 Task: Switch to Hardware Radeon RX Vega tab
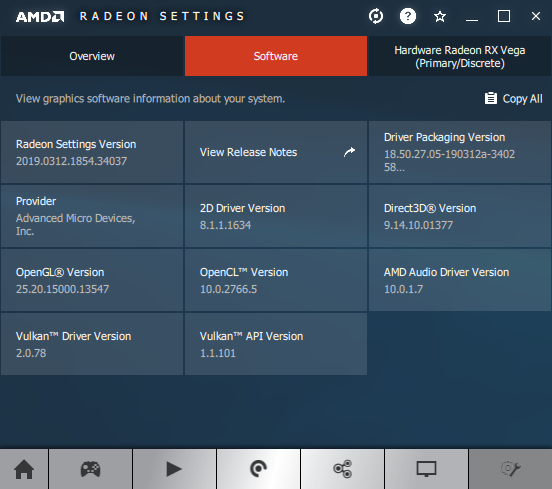tap(460, 56)
